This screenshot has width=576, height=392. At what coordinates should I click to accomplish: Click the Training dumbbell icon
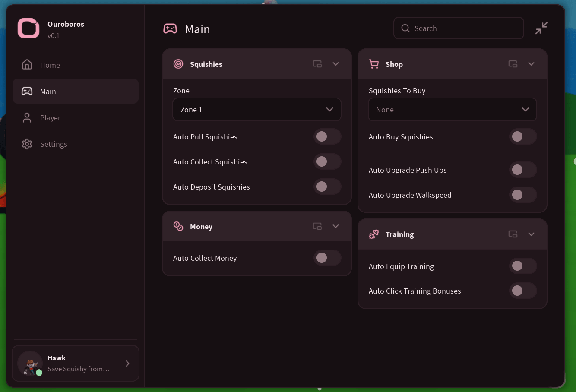pos(374,234)
